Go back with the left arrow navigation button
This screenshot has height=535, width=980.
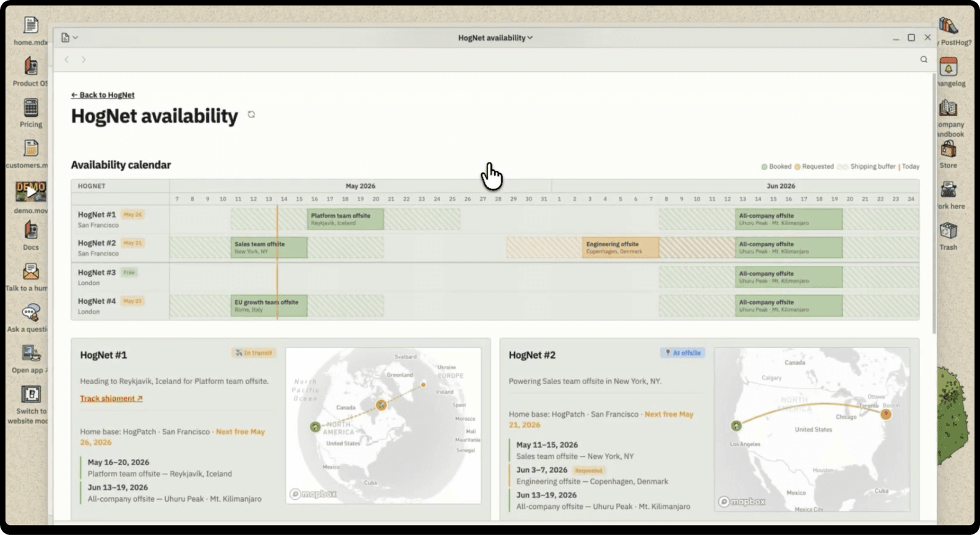[67, 59]
